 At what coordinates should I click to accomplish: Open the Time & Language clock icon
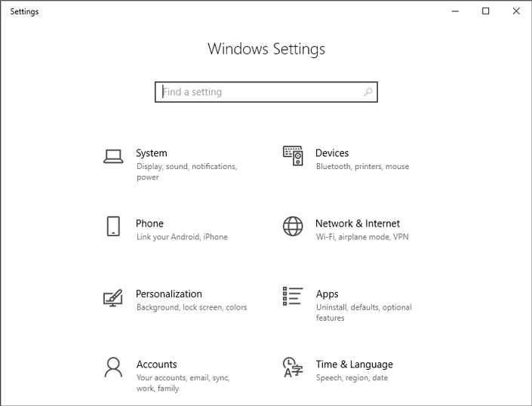point(293,368)
